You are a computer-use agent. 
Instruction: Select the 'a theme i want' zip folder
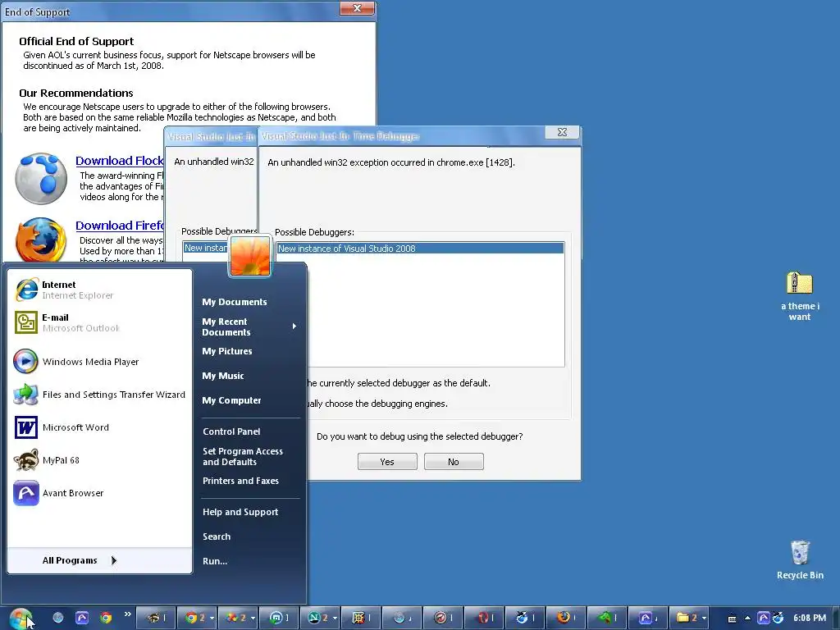pos(799,295)
